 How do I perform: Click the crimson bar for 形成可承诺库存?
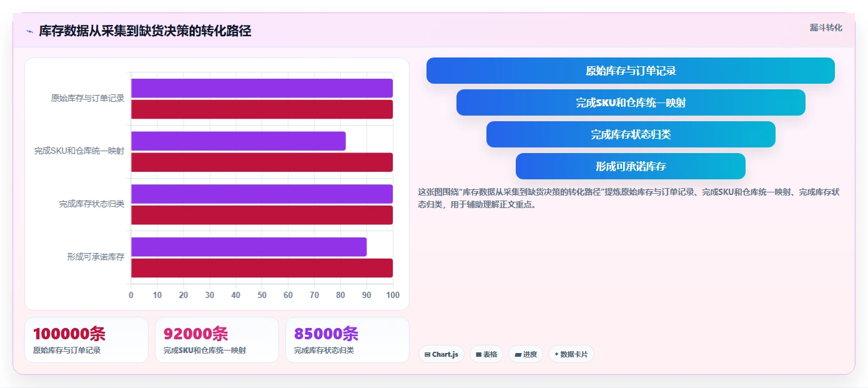pyautogui.click(x=262, y=268)
